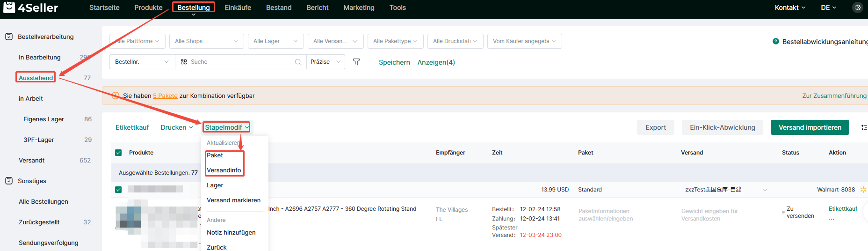Viewport: 868px width, 251px height.
Task: Go to the Bestand tab in the top navigation
Action: click(x=279, y=7)
